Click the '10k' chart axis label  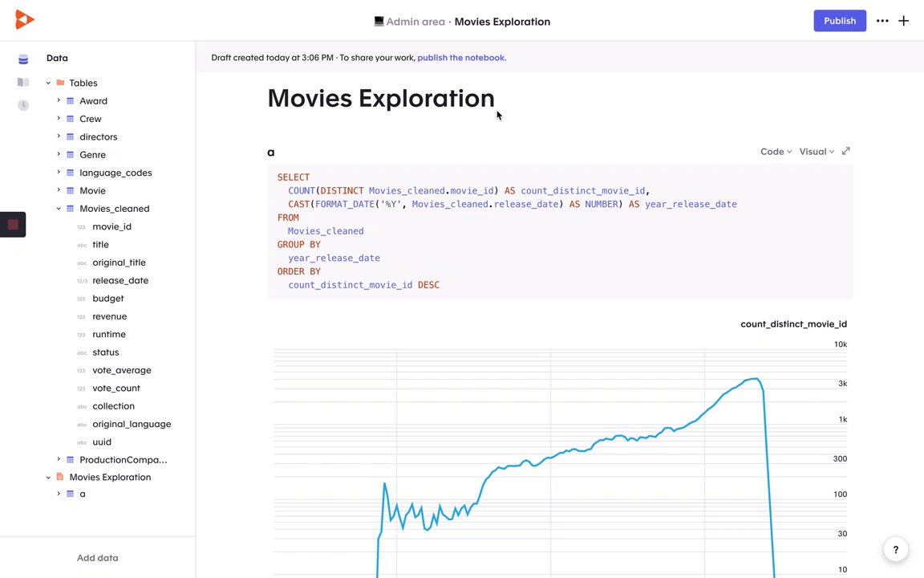tap(841, 344)
